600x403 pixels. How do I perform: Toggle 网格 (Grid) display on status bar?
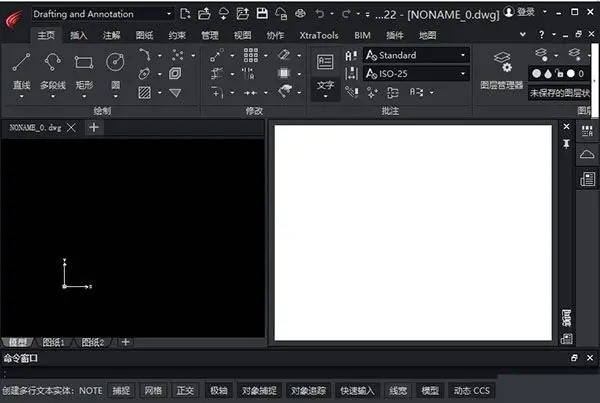pos(153,390)
